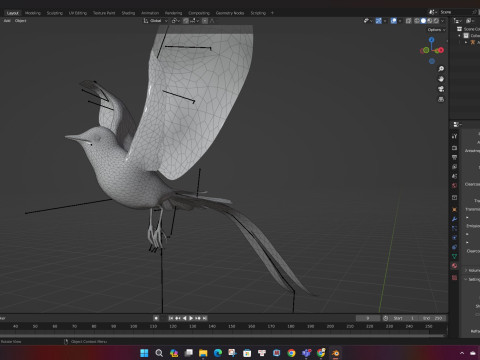
Task: Select Scene Collection row in outliner
Action: click(x=467, y=29)
